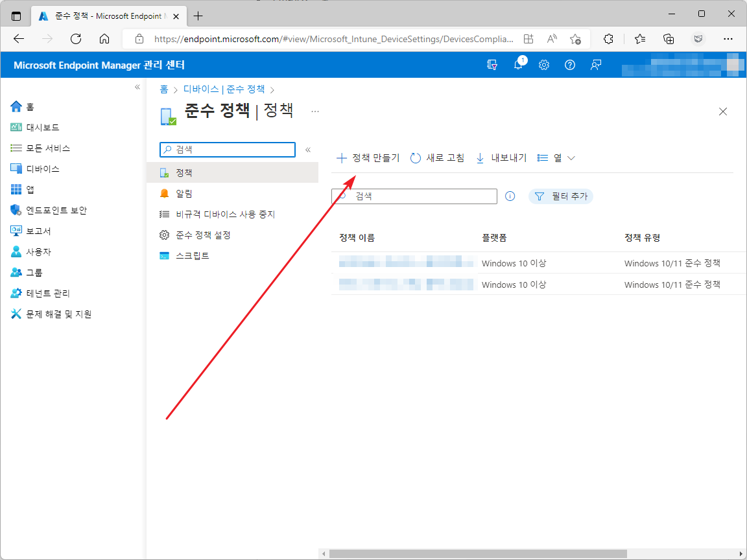Open the more options ellipsis beside page title

coord(315,111)
